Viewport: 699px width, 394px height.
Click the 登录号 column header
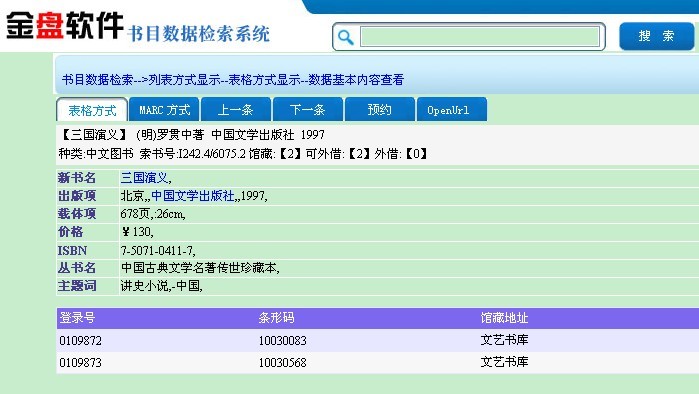77,318
